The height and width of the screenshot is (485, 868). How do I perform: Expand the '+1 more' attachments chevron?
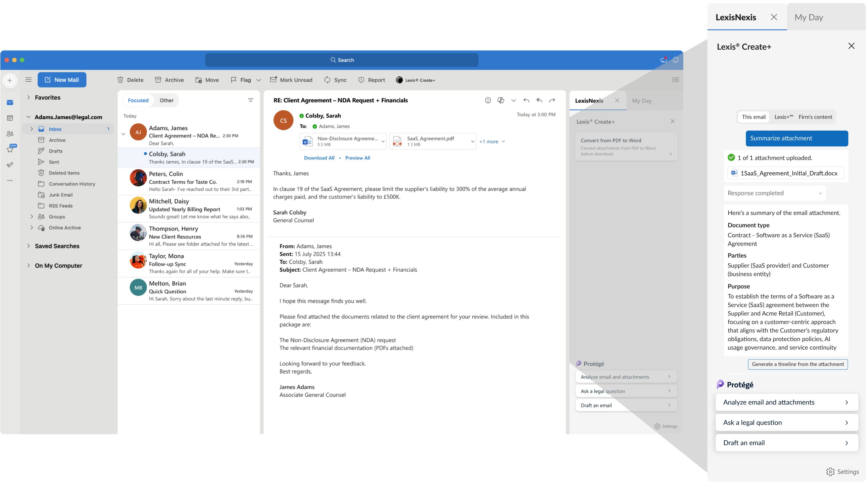(x=503, y=141)
